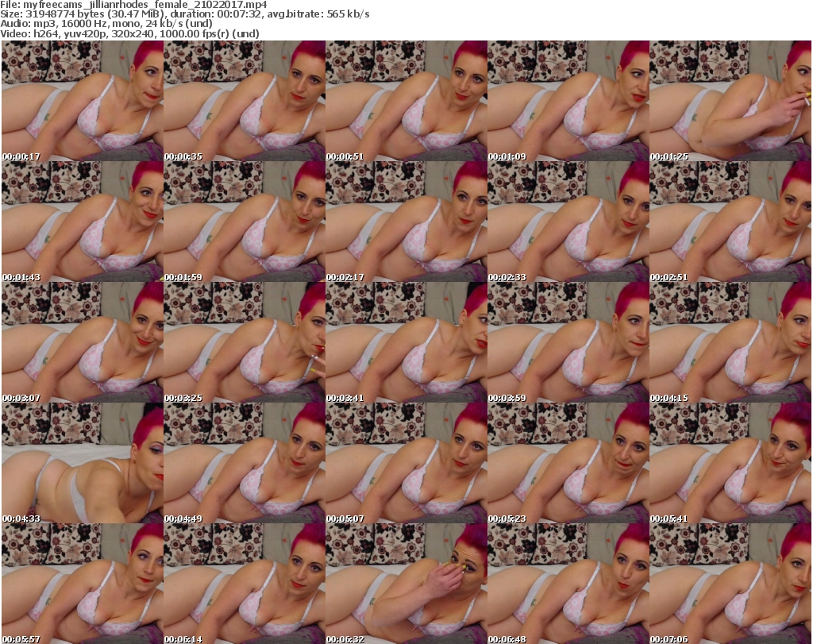Click the 00:04:49 frame
Screen dimensions: 813x644
pos(245,463)
